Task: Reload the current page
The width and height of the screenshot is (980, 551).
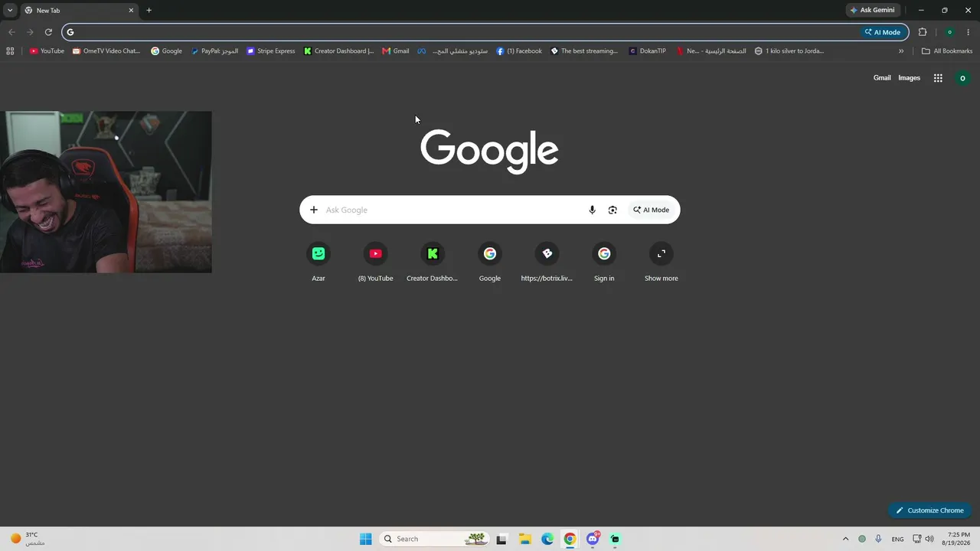Action: [48, 32]
